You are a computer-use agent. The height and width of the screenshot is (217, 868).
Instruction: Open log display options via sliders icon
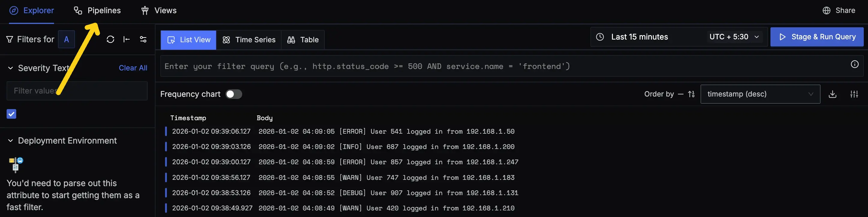coord(854,94)
